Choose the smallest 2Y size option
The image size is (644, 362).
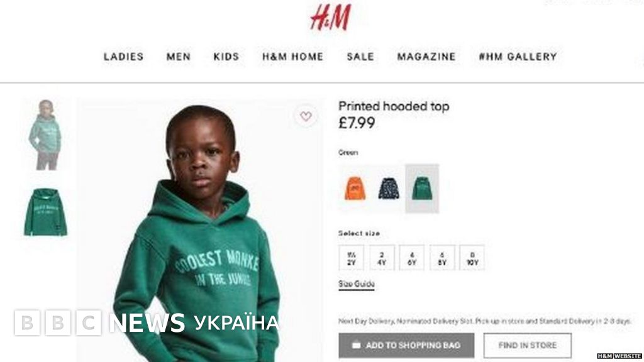point(351,258)
